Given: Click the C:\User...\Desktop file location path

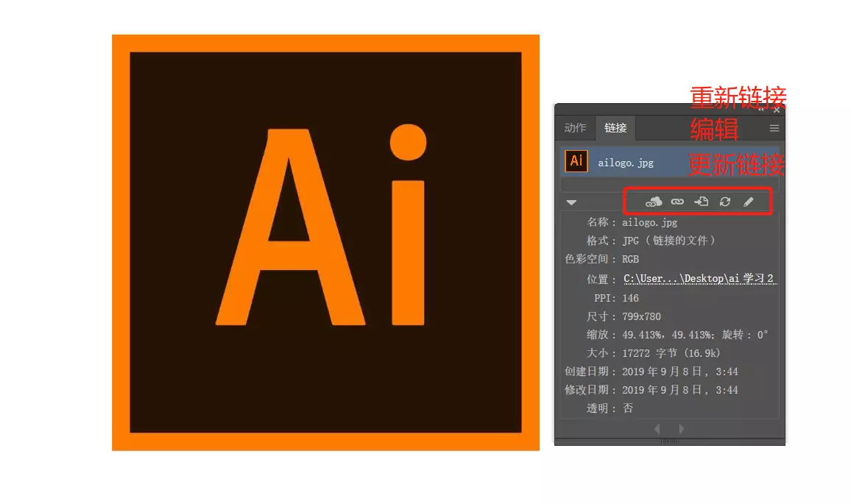Looking at the screenshot, I should click(x=698, y=279).
